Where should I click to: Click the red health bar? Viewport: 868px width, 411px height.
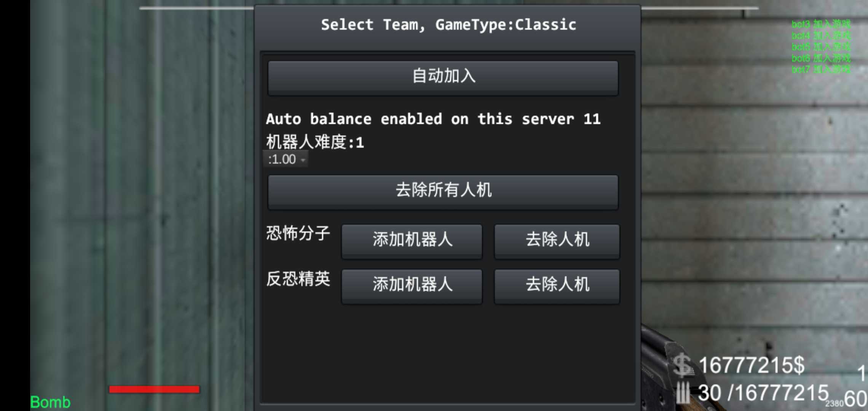[154, 389]
